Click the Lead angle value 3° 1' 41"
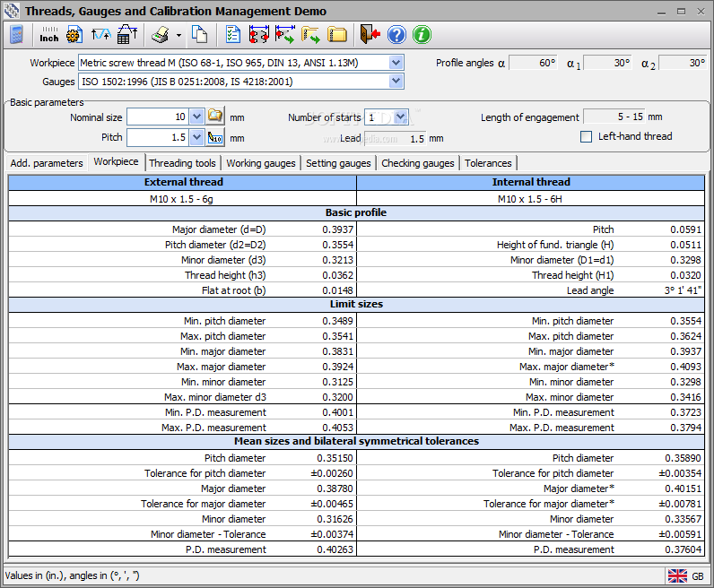 [x=683, y=290]
